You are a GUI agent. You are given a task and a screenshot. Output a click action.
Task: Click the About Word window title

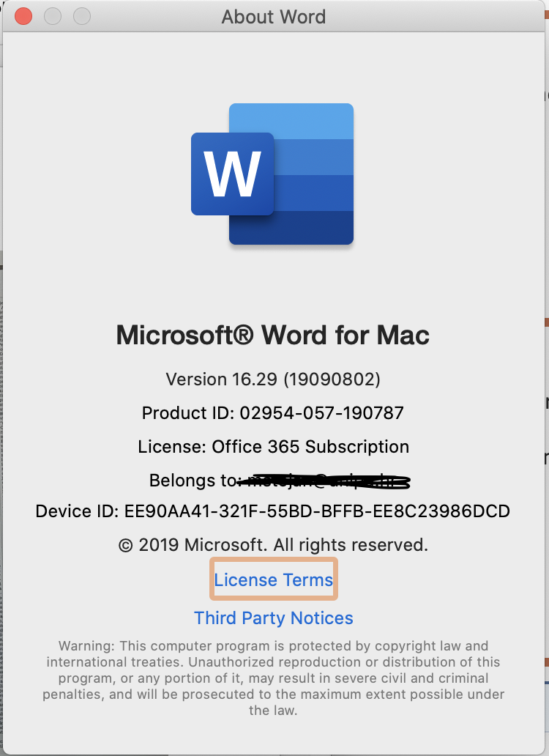(x=274, y=17)
